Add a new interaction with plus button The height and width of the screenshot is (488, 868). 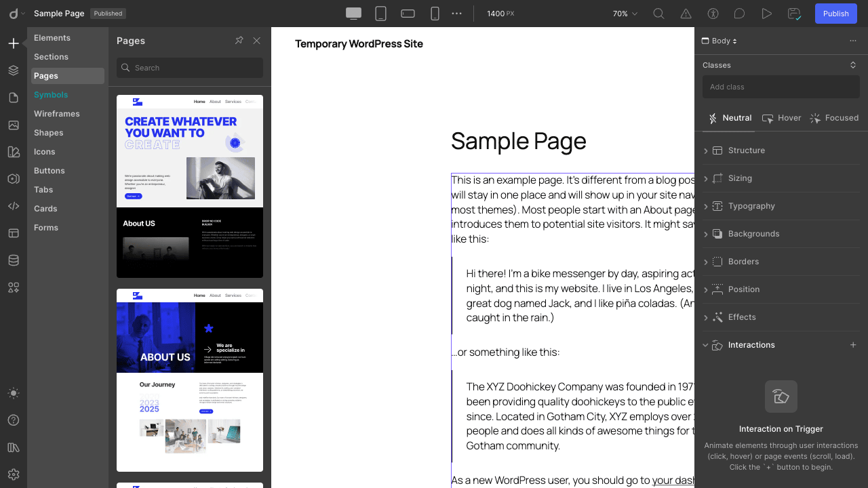(853, 345)
